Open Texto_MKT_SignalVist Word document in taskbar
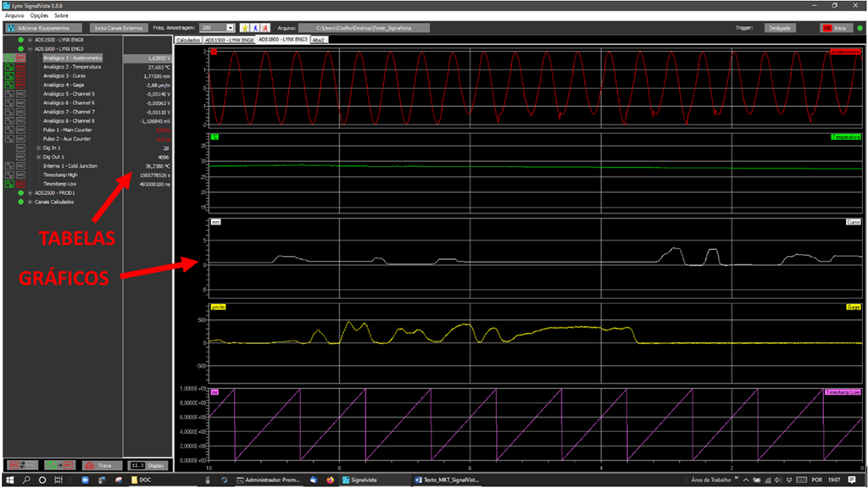868x488 pixels. coord(448,480)
